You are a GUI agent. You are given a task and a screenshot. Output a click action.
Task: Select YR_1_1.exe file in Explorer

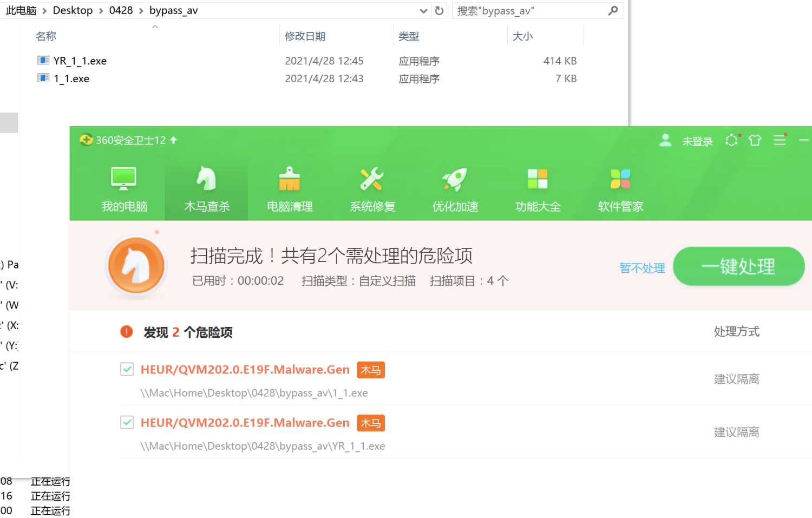coord(80,61)
